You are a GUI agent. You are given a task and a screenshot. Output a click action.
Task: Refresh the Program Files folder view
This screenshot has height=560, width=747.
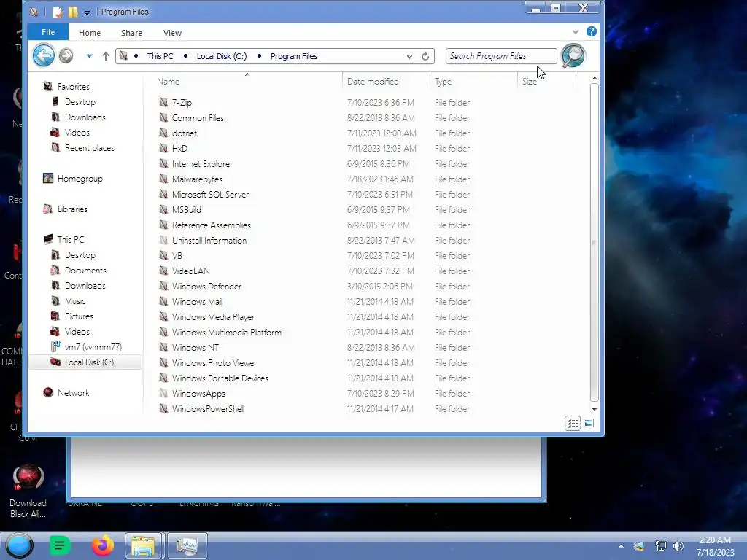click(x=425, y=56)
